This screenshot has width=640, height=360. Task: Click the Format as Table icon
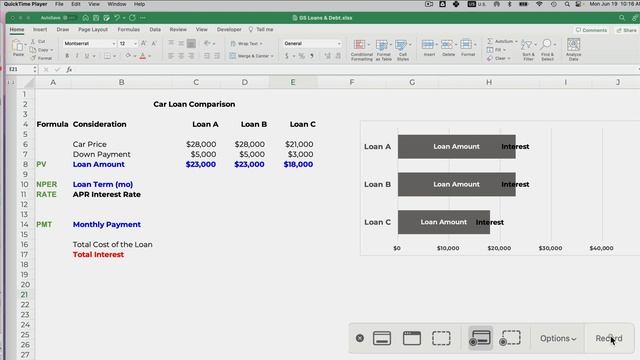click(382, 44)
